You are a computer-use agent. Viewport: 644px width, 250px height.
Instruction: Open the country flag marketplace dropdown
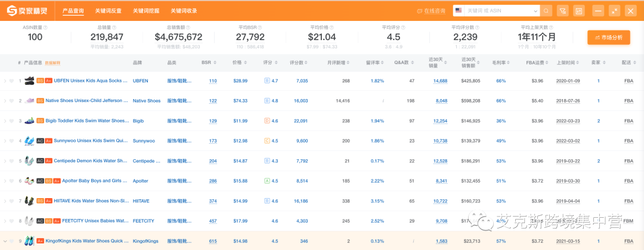459,11
